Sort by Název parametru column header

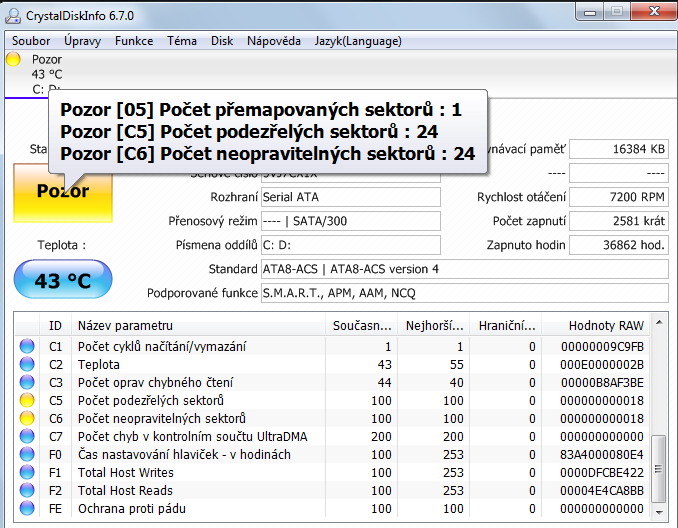(125, 326)
